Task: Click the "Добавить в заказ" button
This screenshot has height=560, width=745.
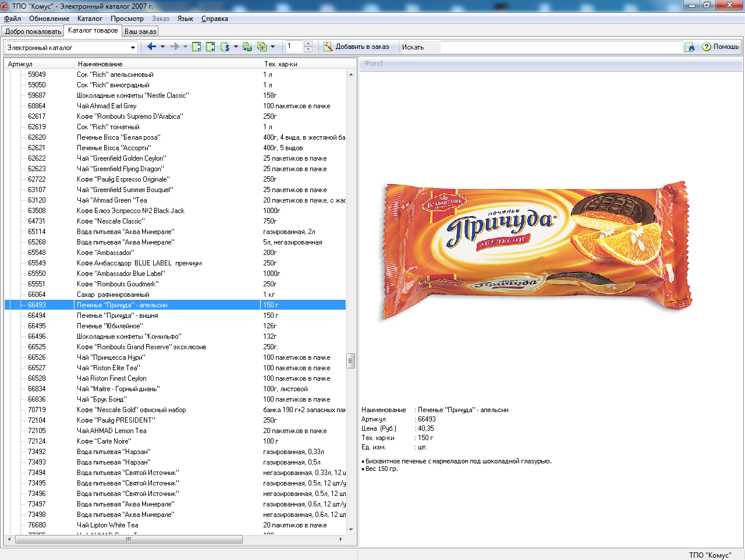Action: coord(356,47)
